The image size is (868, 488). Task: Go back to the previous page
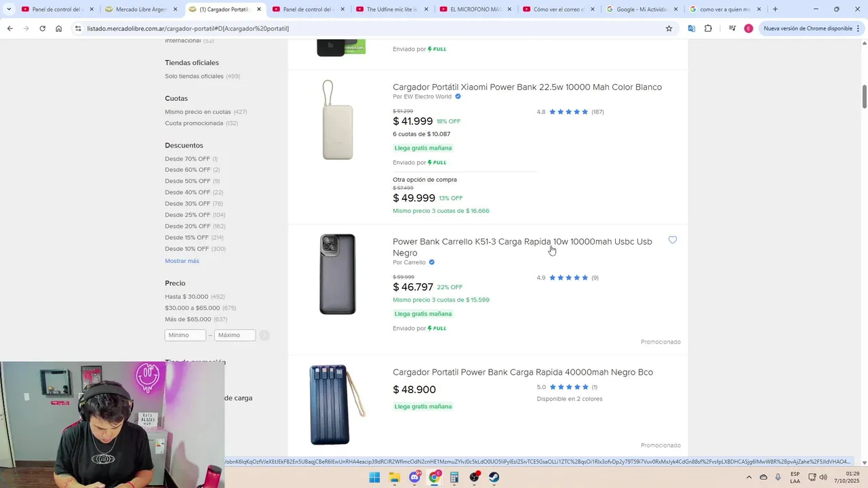9,28
